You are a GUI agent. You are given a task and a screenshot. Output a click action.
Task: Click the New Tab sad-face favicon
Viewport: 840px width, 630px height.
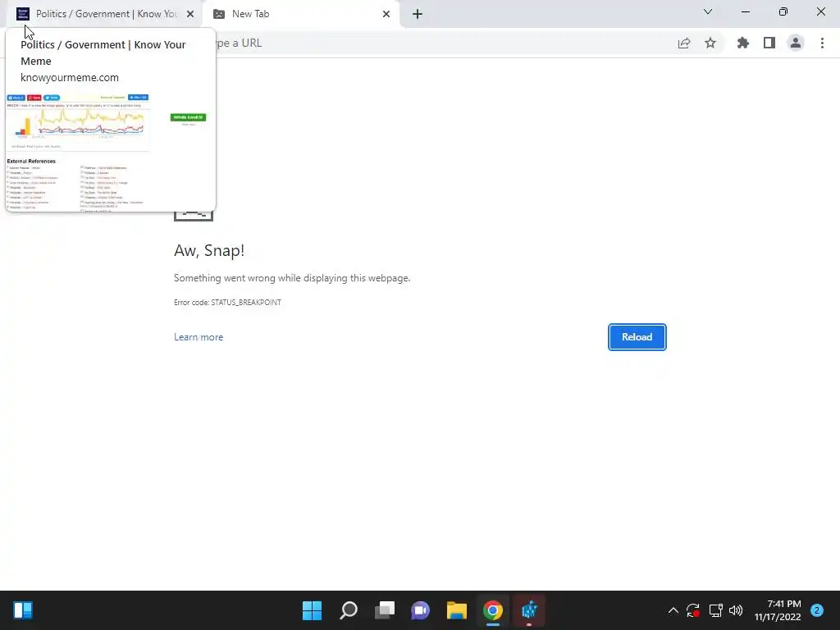[219, 14]
